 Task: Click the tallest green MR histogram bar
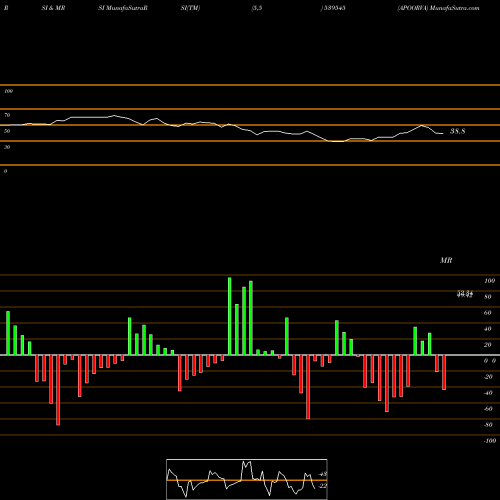(230, 316)
